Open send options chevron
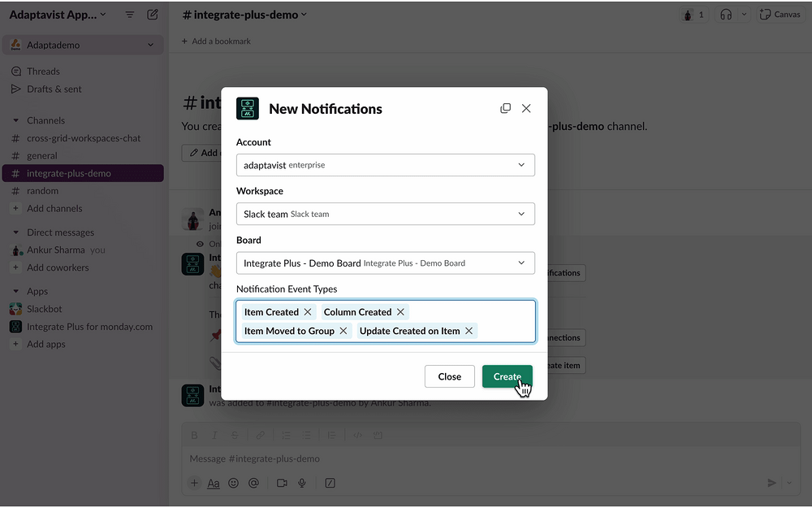The height and width of the screenshot is (508, 812). (789, 483)
